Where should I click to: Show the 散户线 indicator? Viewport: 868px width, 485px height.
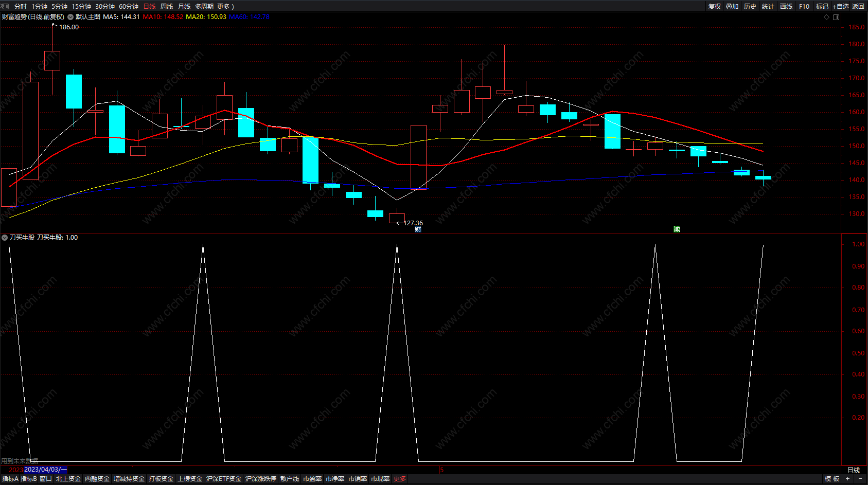(290, 479)
